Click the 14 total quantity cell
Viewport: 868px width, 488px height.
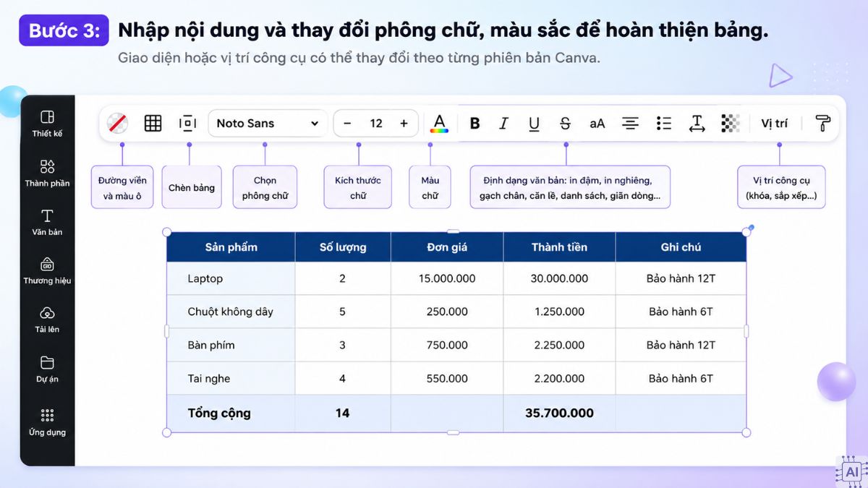[x=343, y=414]
